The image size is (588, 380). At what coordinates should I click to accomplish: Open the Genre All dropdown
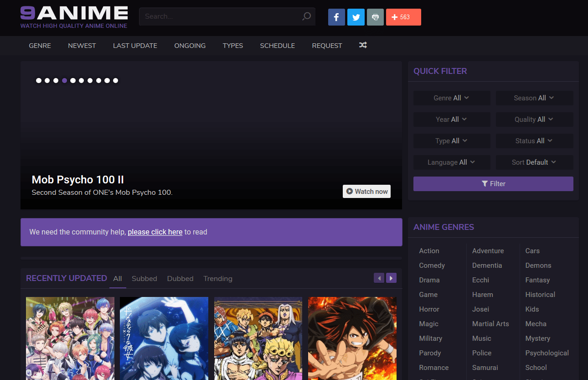pos(451,98)
